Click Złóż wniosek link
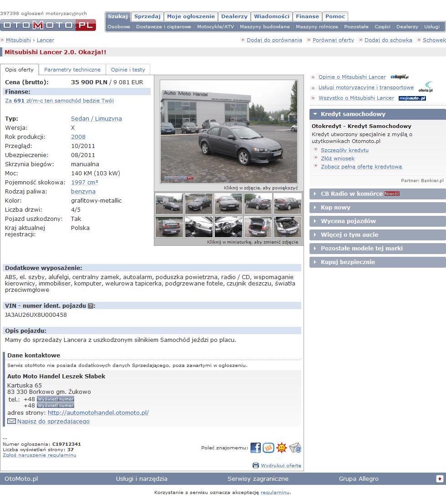 [338, 158]
